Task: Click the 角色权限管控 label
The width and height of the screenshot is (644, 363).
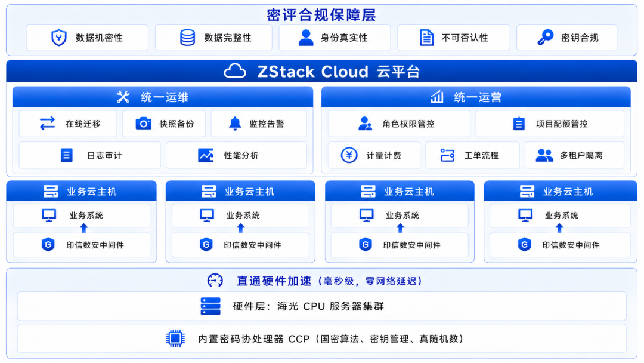Action: (408, 124)
